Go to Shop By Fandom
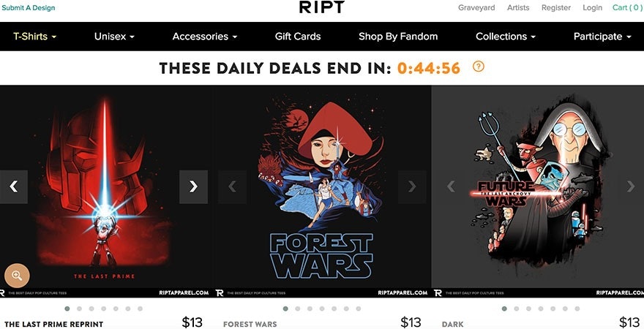The image size is (644, 329). (x=398, y=37)
